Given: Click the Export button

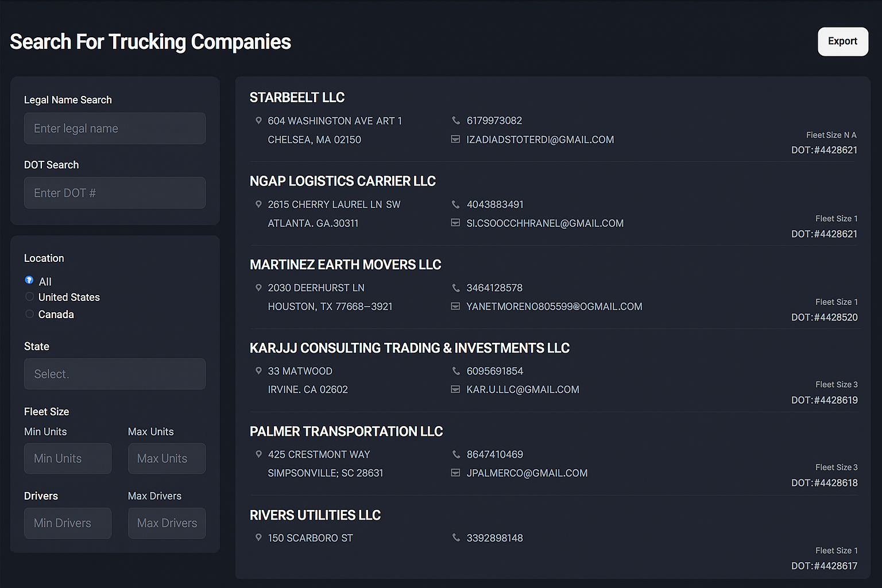Looking at the screenshot, I should point(842,41).
